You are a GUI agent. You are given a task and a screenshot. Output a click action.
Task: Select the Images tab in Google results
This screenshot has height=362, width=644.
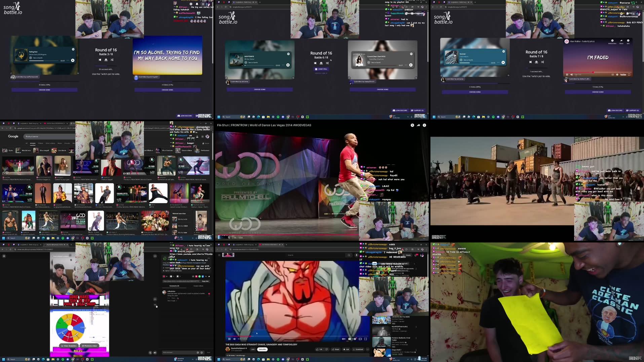[x=33, y=143]
